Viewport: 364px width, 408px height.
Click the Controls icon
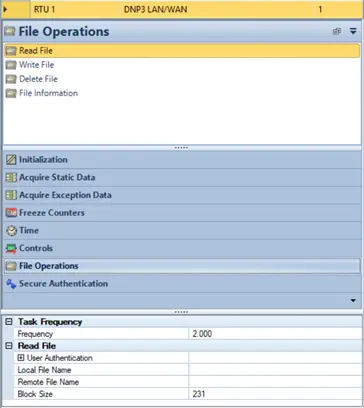click(x=11, y=248)
